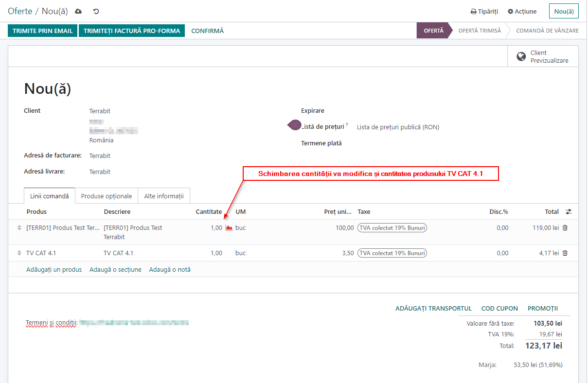588x383 pixels.
Task: Expand the Acțiune actions menu
Action: coord(522,11)
